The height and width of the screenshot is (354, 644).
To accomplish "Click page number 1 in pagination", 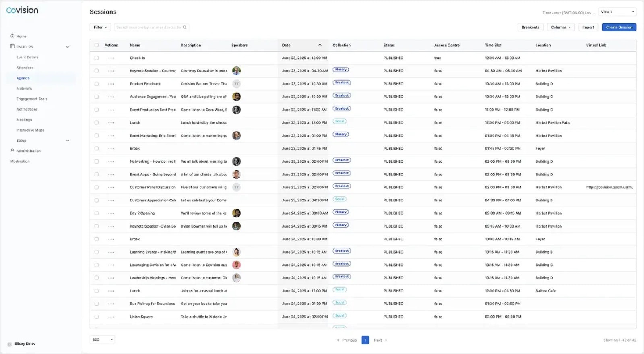I will (365, 340).
